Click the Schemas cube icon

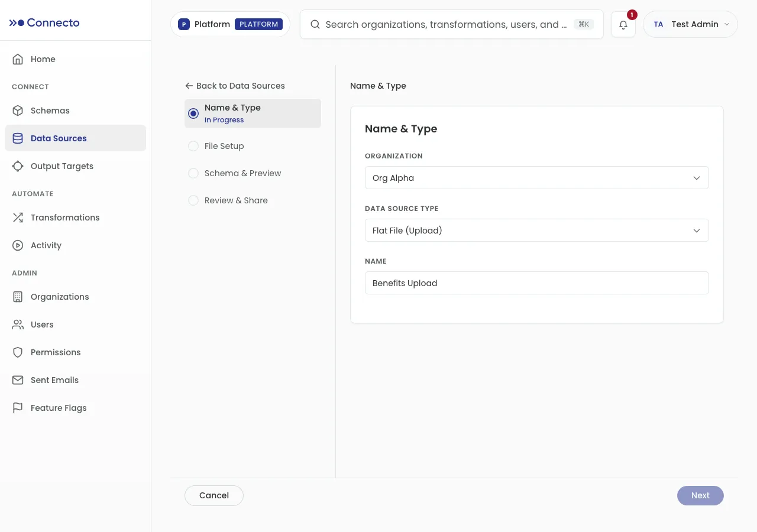[18, 111]
